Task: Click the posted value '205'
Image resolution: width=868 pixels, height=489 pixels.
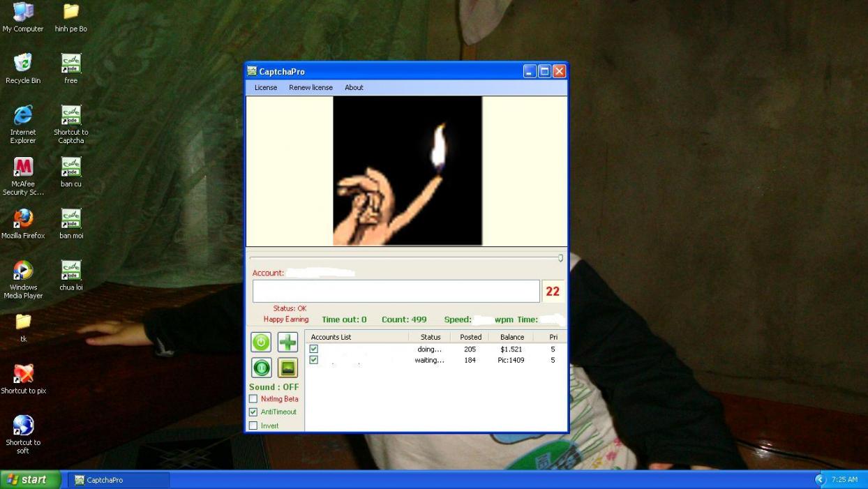Action: [470, 349]
